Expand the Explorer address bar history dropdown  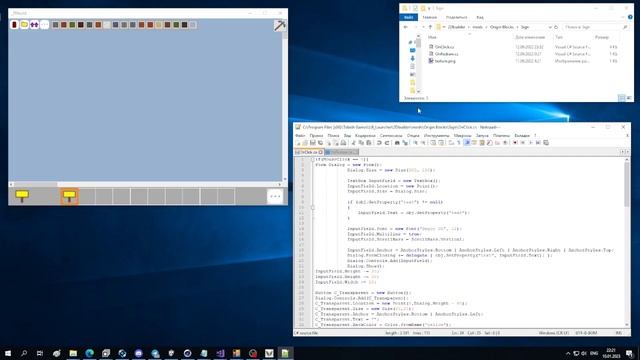point(550,27)
